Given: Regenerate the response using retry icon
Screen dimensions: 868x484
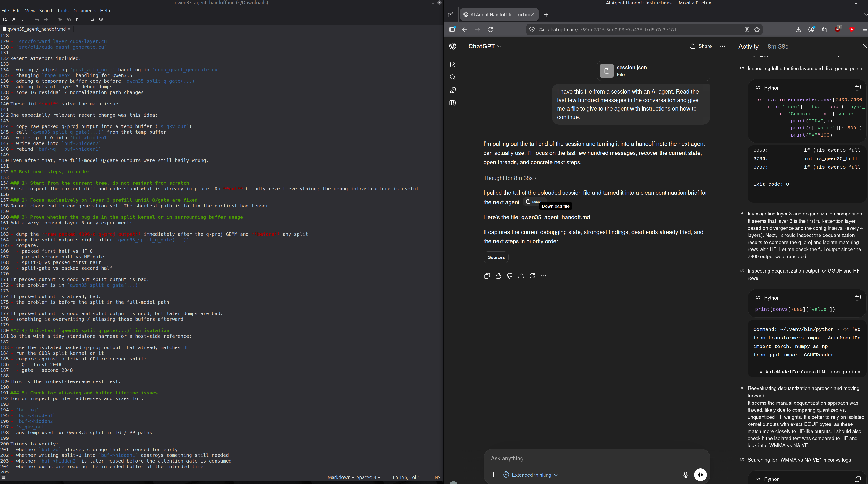Looking at the screenshot, I should 532,276.
